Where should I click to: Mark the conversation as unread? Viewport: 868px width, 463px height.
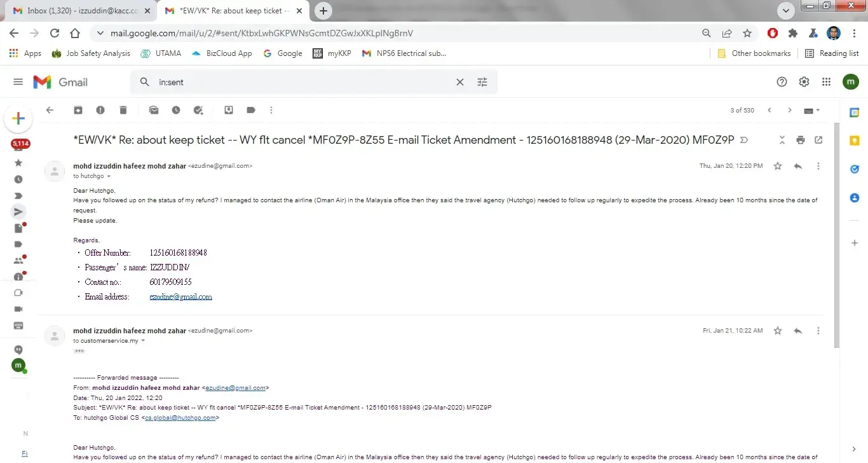(154, 110)
